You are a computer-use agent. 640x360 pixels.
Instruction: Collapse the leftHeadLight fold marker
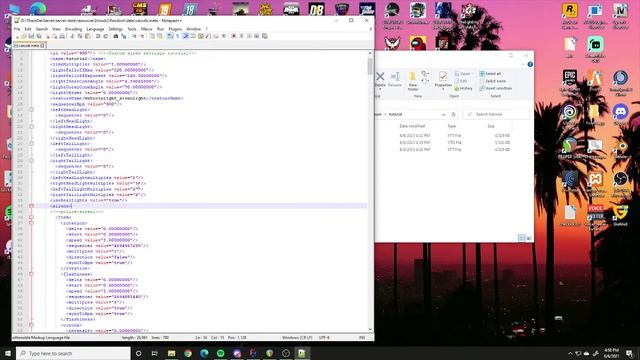pos(31,110)
